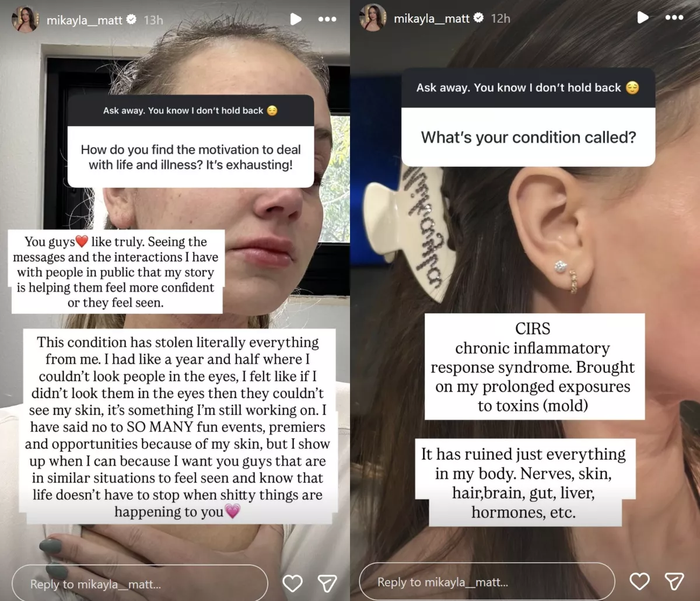Tap verified badge on left story
Screen dimensions: 700x601
pyautogui.click(x=132, y=19)
